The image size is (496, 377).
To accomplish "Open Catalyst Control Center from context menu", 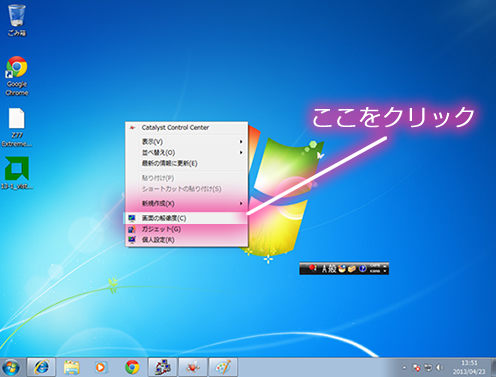I will click(186, 128).
